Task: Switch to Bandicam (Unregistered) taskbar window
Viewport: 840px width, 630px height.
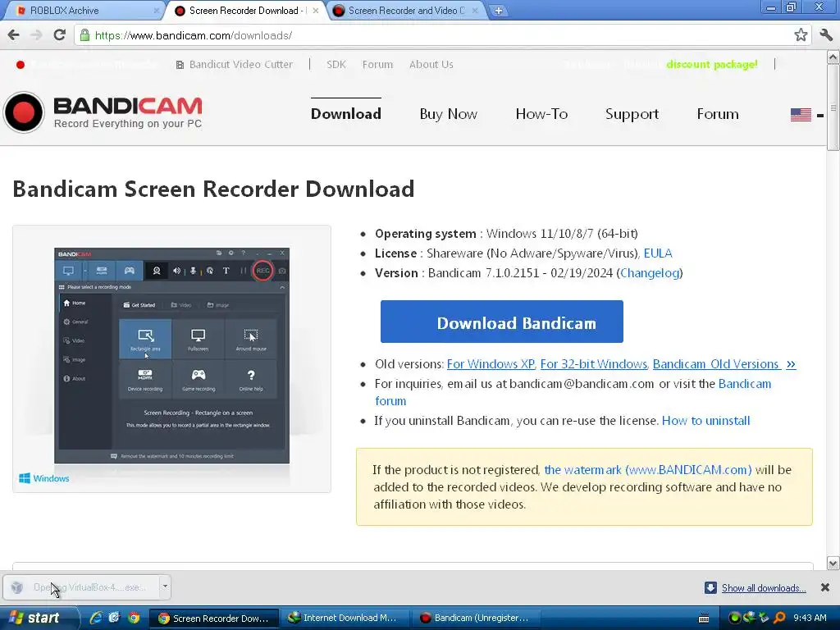Action: point(476,618)
